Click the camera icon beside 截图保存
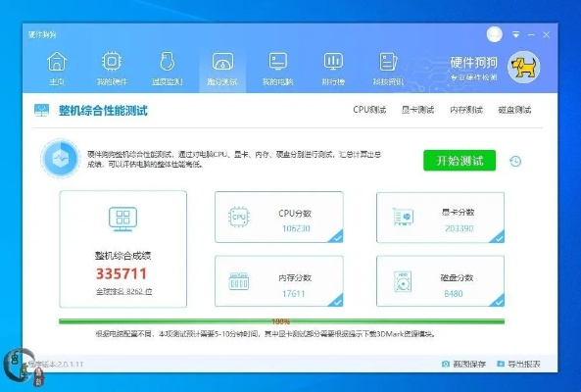The image size is (581, 392). [446, 364]
